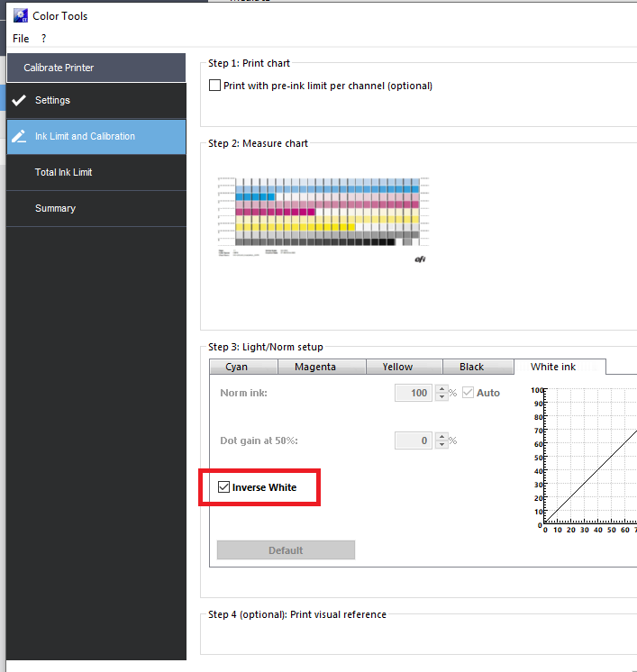
Task: Click the Settings checkmark icon
Action: coord(19,100)
